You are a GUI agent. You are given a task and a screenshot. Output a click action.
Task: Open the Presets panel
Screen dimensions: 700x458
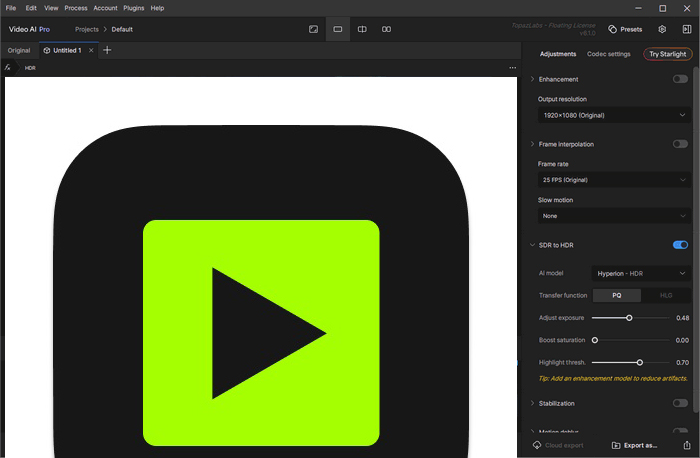click(x=625, y=29)
